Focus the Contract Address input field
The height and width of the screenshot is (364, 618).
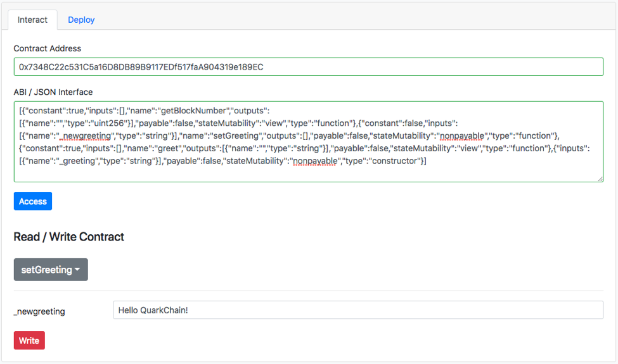point(308,66)
